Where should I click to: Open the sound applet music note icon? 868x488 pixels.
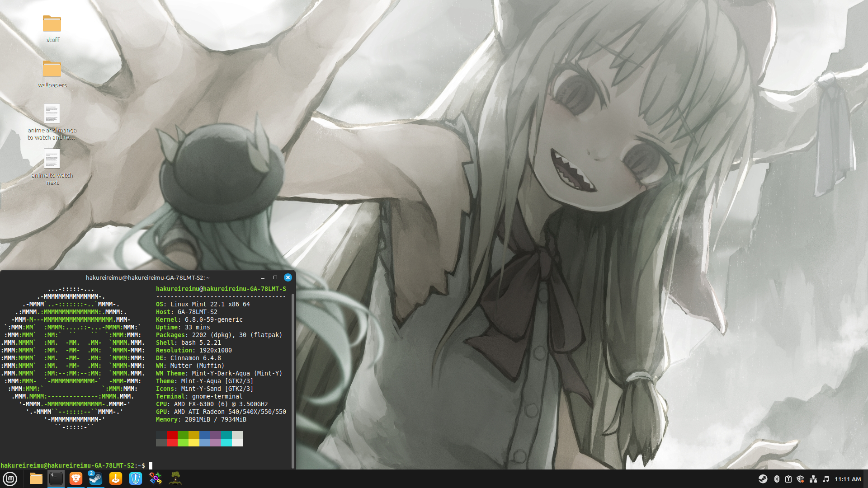pos(826,479)
